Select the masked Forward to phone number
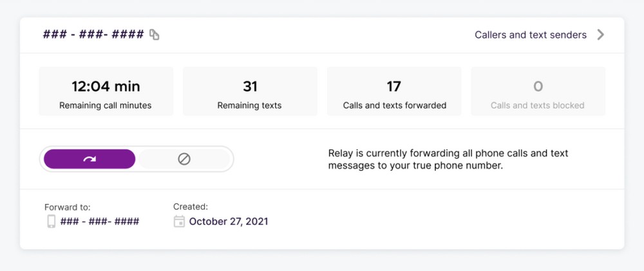The image size is (644, 271). point(100,221)
